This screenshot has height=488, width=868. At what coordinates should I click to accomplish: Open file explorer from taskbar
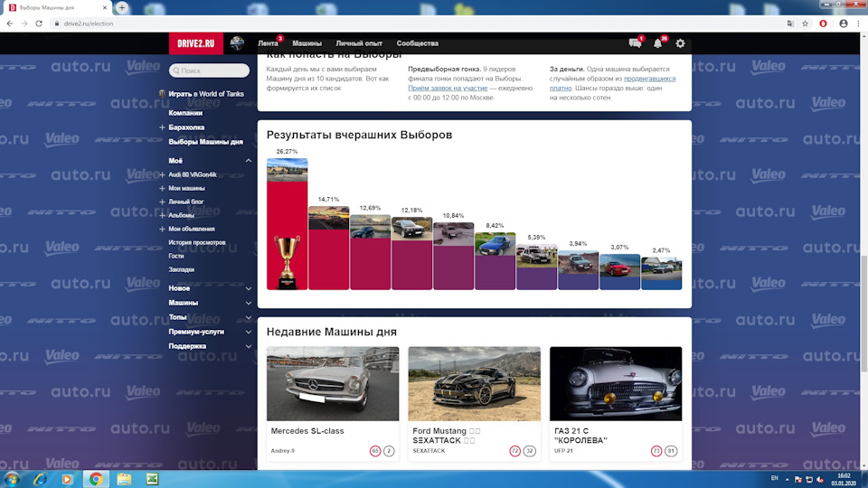click(x=124, y=479)
